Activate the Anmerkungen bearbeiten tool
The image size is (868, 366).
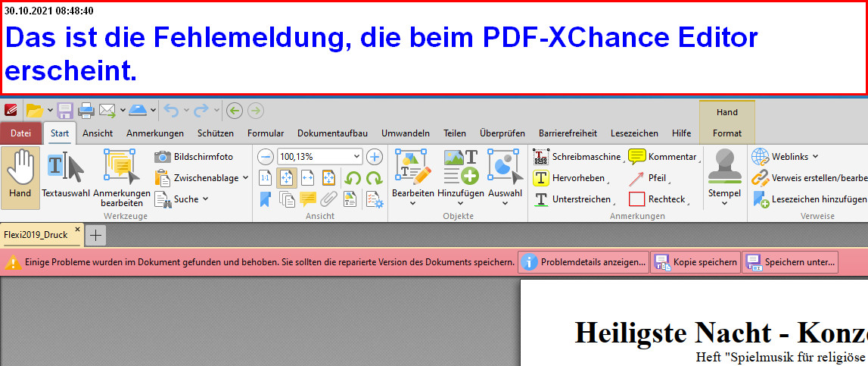122,177
